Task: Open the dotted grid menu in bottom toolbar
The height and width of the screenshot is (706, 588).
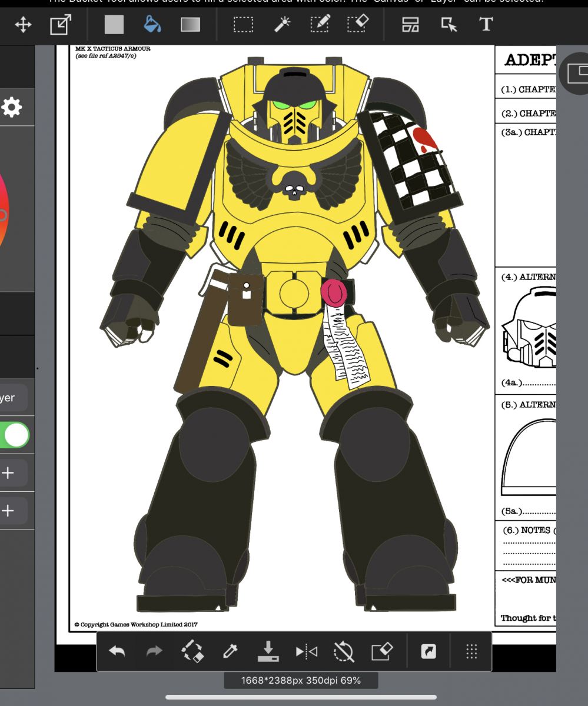Action: 471,651
